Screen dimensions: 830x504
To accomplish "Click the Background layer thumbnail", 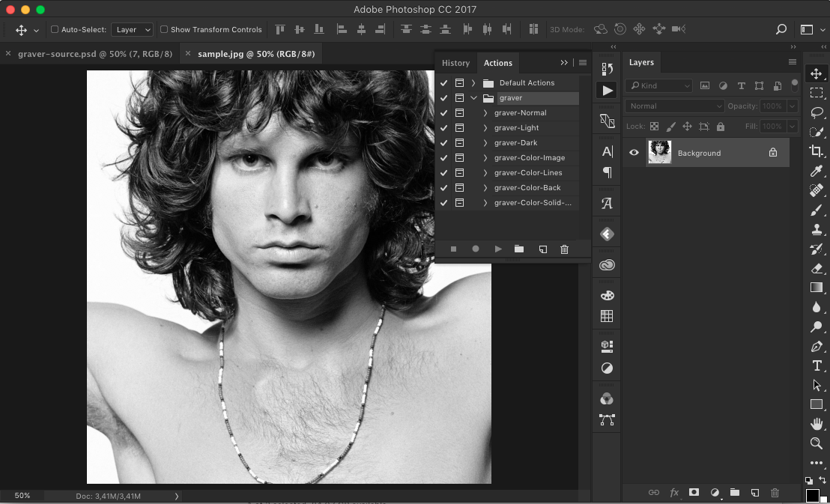I will tap(660, 153).
